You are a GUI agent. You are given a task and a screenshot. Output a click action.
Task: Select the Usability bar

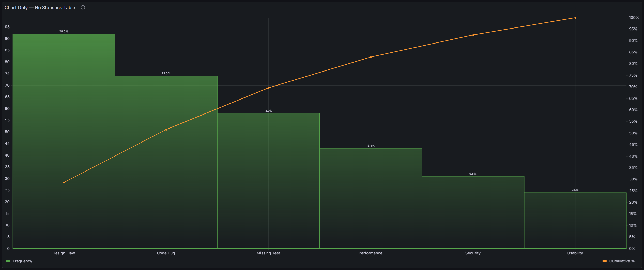575,221
